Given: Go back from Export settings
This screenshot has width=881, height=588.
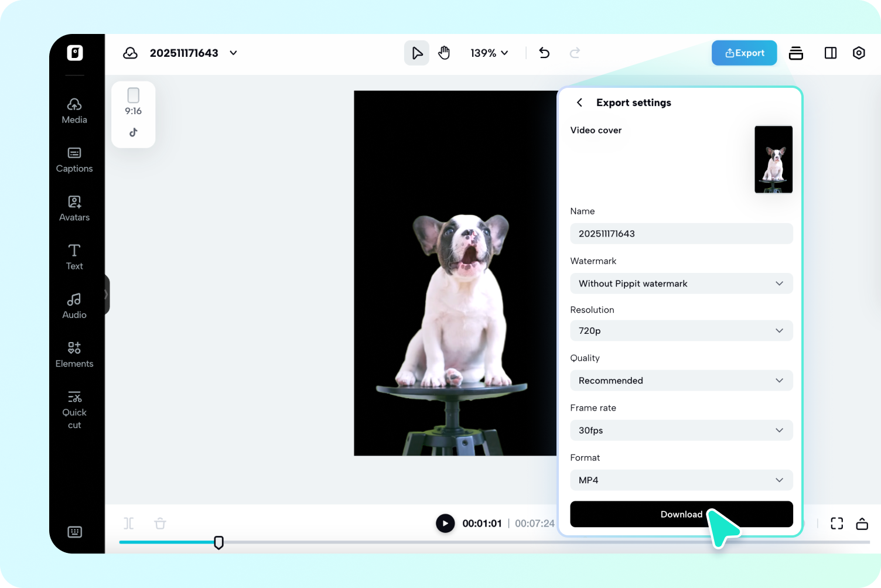Looking at the screenshot, I should tap(579, 102).
